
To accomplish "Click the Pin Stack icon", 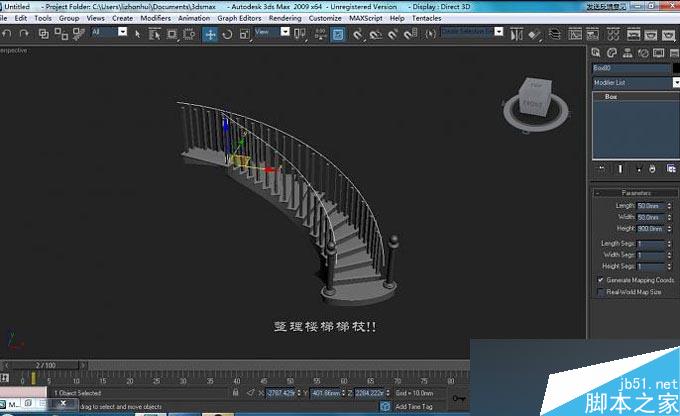I will (x=601, y=169).
